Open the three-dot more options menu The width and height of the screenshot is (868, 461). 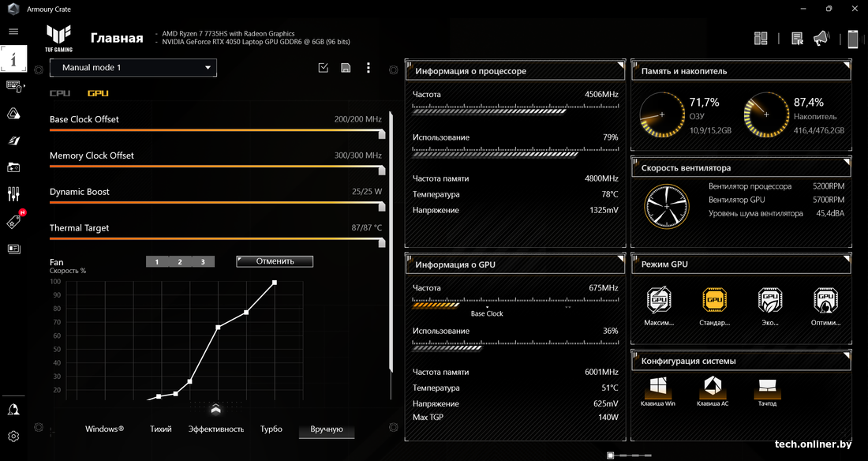point(369,68)
